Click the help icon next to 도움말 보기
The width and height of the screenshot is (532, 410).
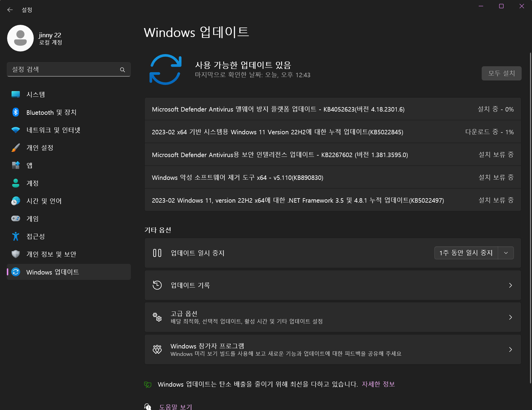148,406
